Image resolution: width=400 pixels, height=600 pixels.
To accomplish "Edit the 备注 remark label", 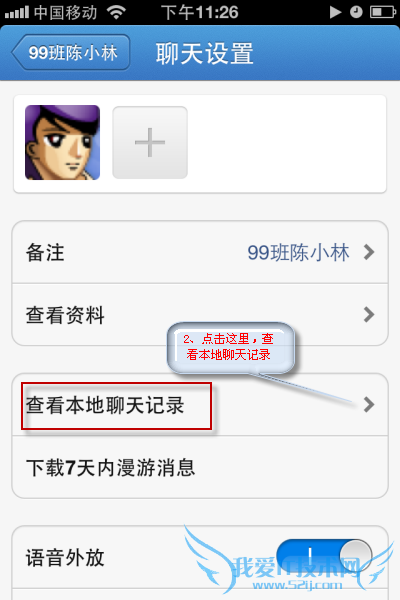I will pos(45,253).
